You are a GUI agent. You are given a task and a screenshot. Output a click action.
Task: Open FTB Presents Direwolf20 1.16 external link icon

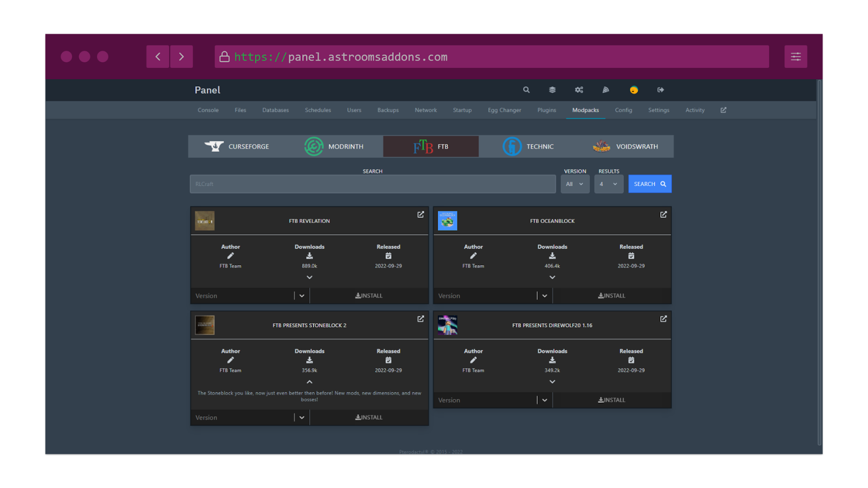(x=663, y=319)
